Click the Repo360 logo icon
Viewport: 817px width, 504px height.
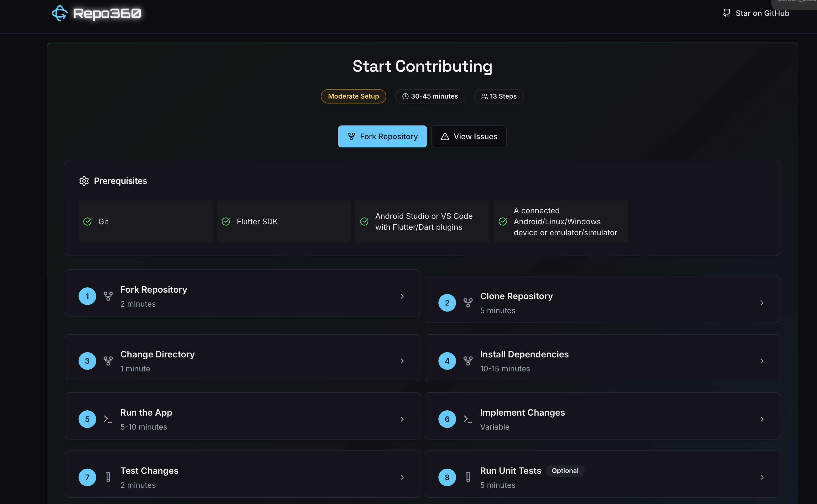tap(60, 13)
